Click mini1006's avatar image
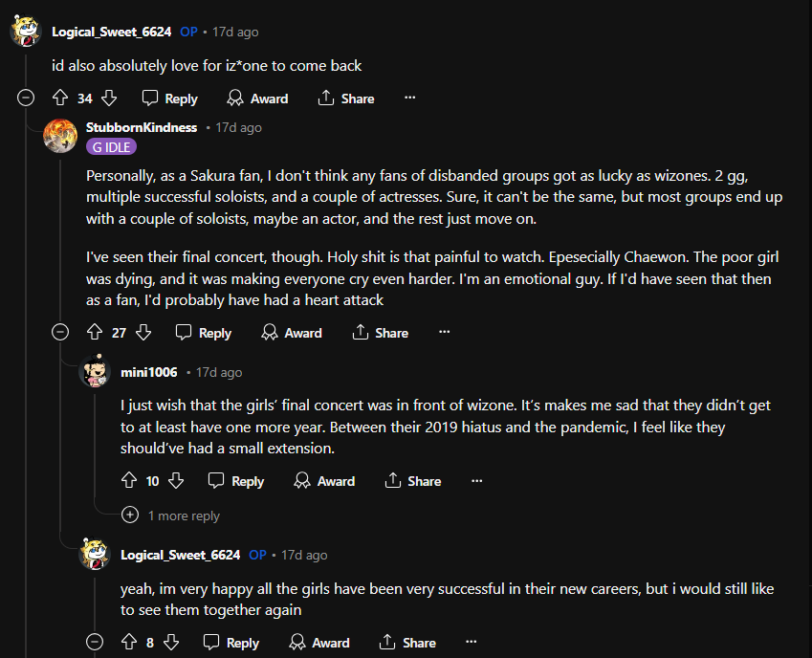812x658 pixels. click(95, 372)
